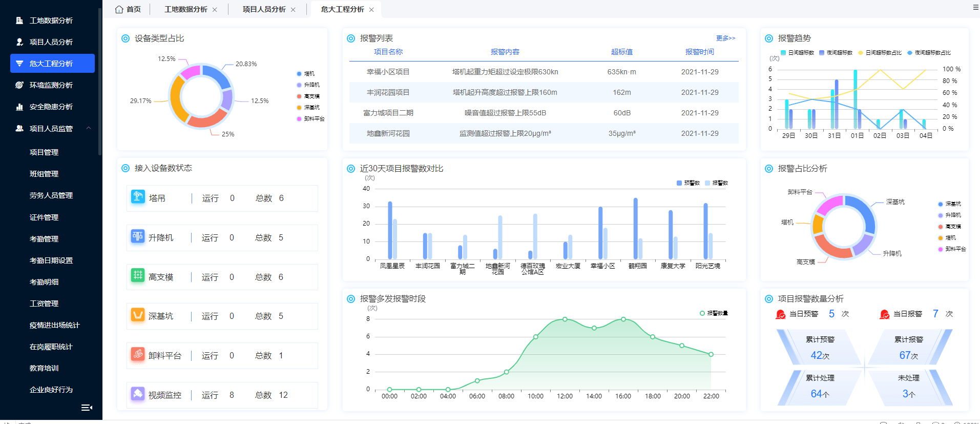Toggle 预警数 legend in 近30天 chart

point(688,183)
